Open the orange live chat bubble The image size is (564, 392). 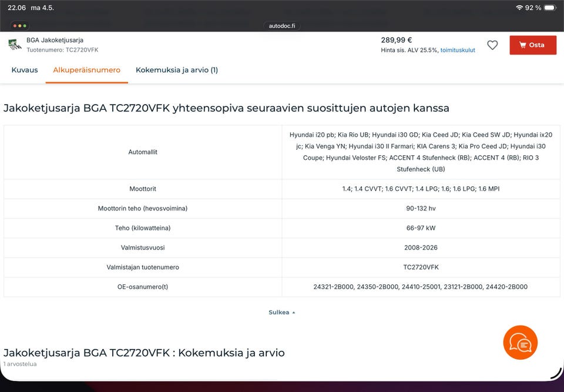(520, 342)
